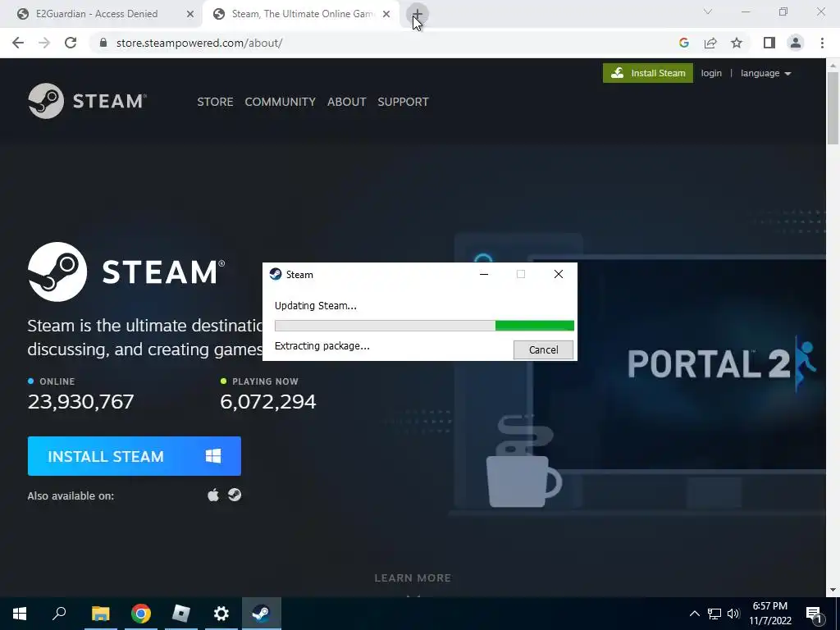Open Roblox from the taskbar
The width and height of the screenshot is (840, 630).
(181, 614)
